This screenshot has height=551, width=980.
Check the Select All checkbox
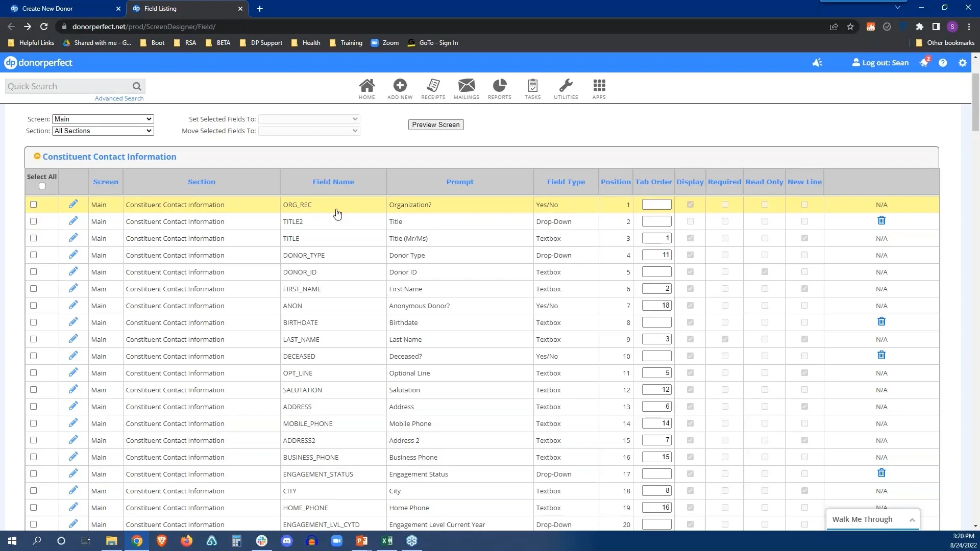42,186
